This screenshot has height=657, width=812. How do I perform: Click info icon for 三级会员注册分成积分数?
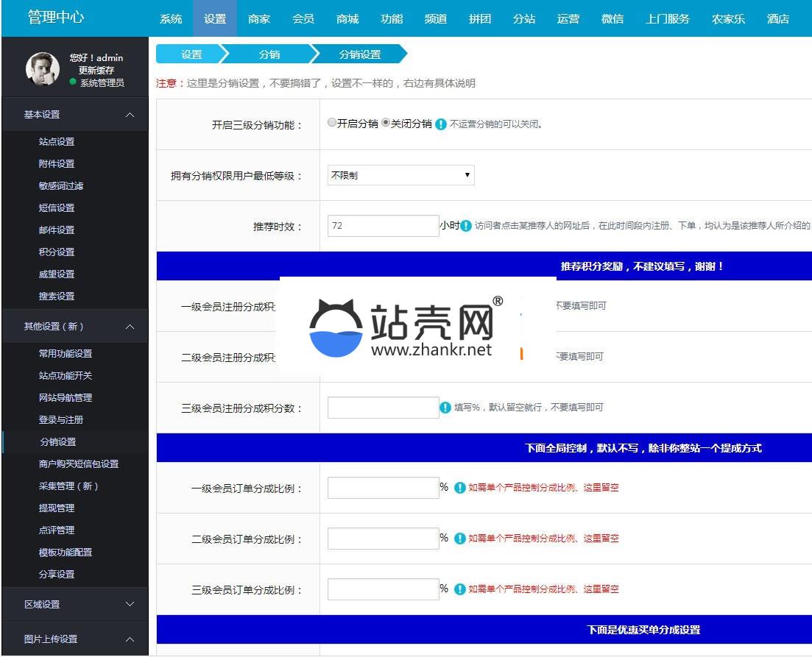(445, 408)
